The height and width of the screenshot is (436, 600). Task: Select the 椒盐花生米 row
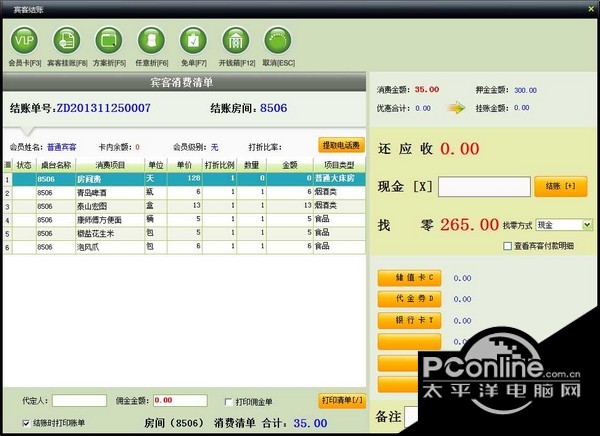click(x=184, y=233)
